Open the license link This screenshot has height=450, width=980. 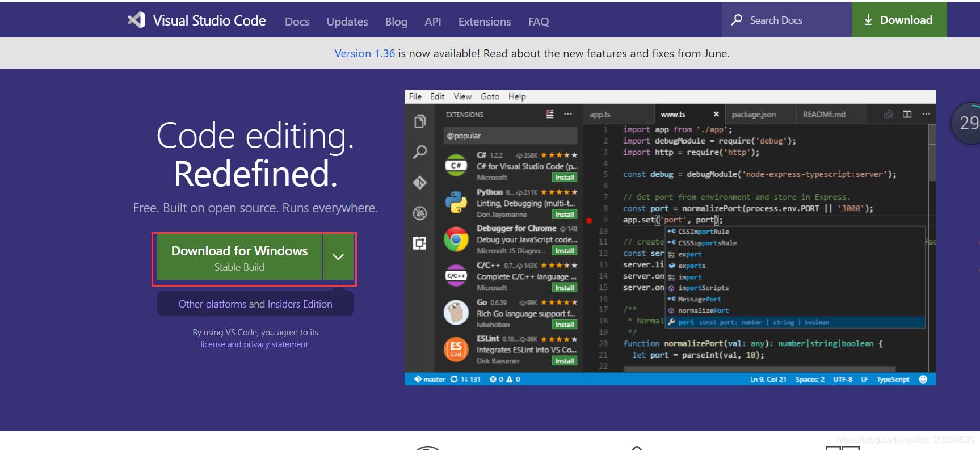pos(213,344)
